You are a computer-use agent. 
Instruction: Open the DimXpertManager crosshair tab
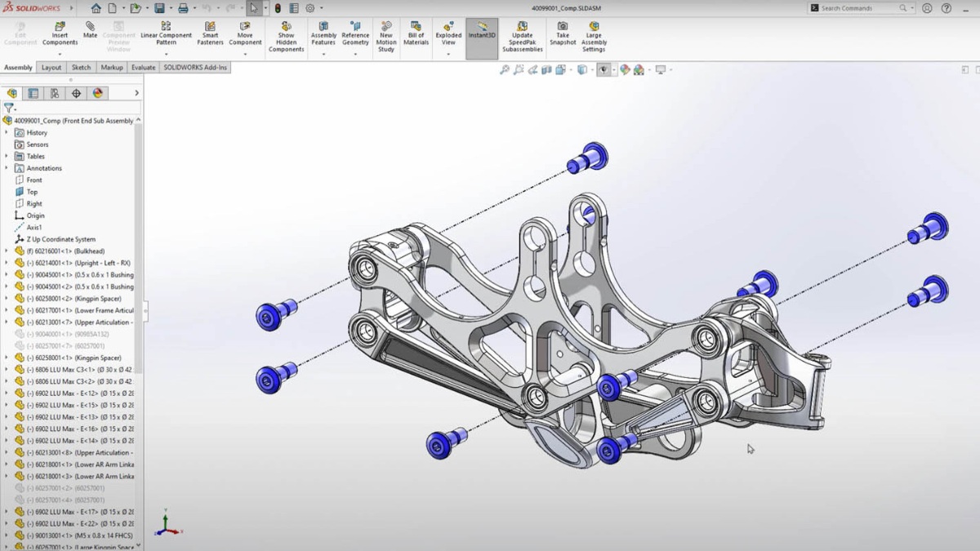[x=76, y=93]
